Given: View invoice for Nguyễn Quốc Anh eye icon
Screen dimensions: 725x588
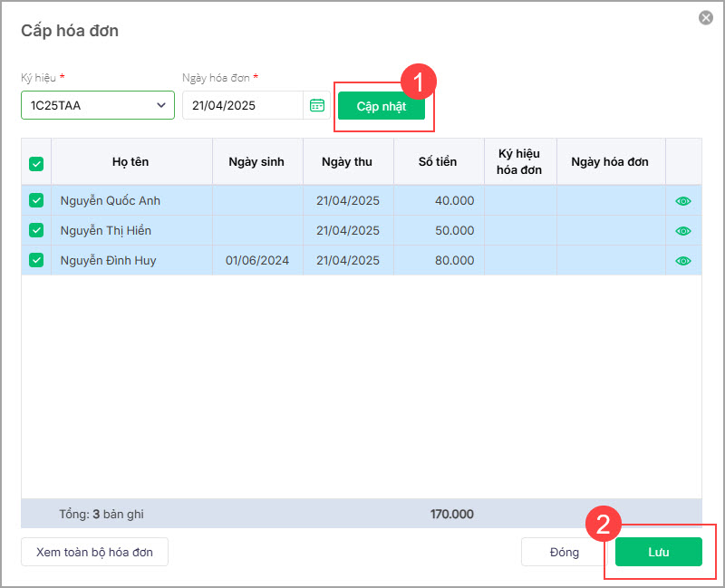Looking at the screenshot, I should point(683,201).
